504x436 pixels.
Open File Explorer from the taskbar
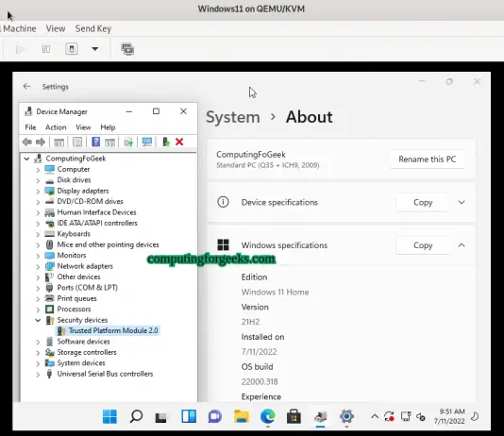[x=242, y=416]
